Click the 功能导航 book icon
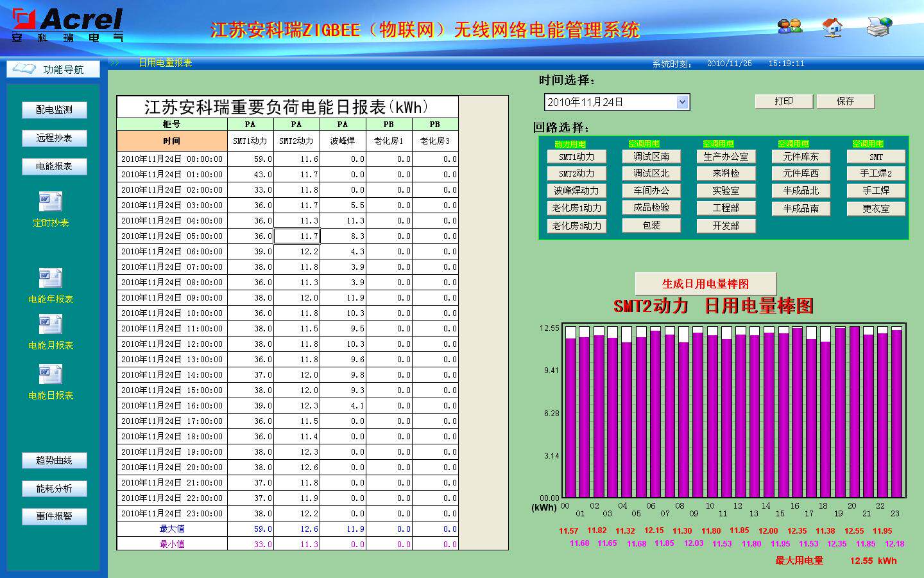This screenshot has height=578, width=924. pos(24,68)
